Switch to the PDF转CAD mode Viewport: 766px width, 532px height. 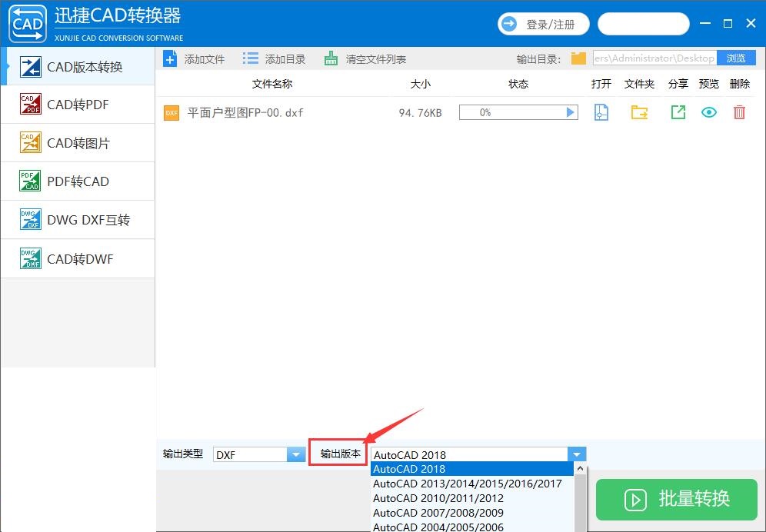[x=77, y=181]
